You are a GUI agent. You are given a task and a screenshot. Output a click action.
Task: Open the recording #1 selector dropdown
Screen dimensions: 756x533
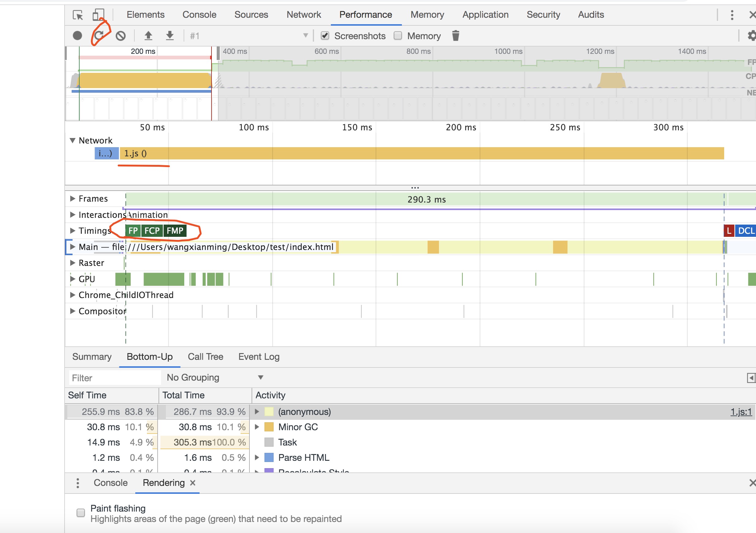tap(249, 35)
